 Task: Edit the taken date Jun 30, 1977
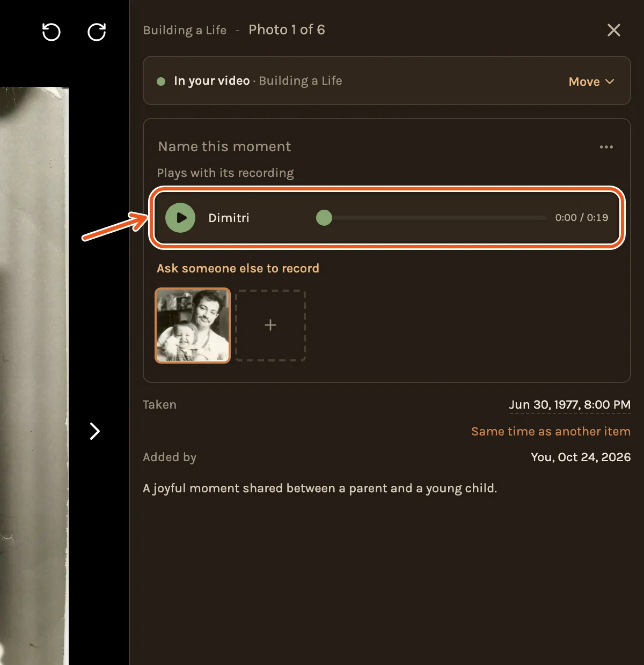(569, 405)
